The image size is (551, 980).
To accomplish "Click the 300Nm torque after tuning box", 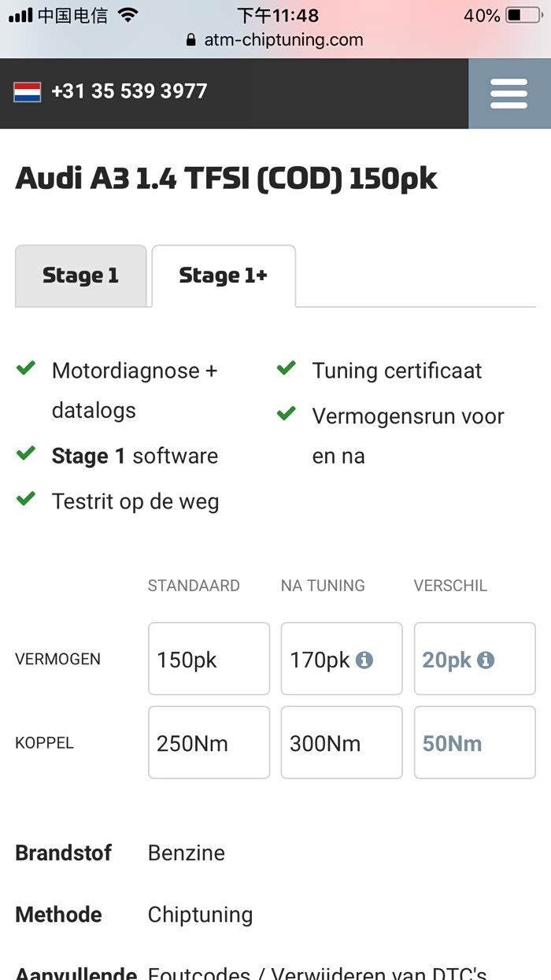I will tap(342, 742).
